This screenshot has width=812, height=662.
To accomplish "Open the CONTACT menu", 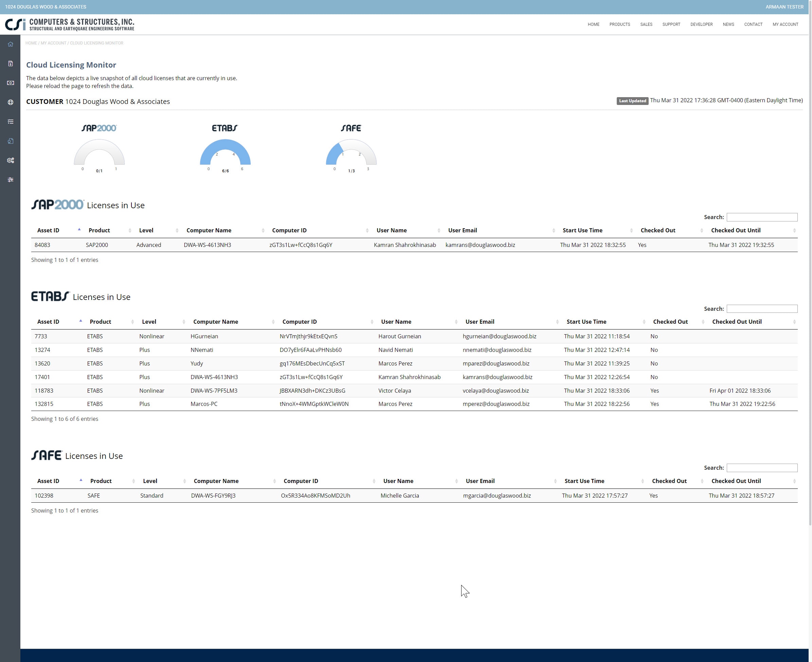I will pyautogui.click(x=753, y=24).
